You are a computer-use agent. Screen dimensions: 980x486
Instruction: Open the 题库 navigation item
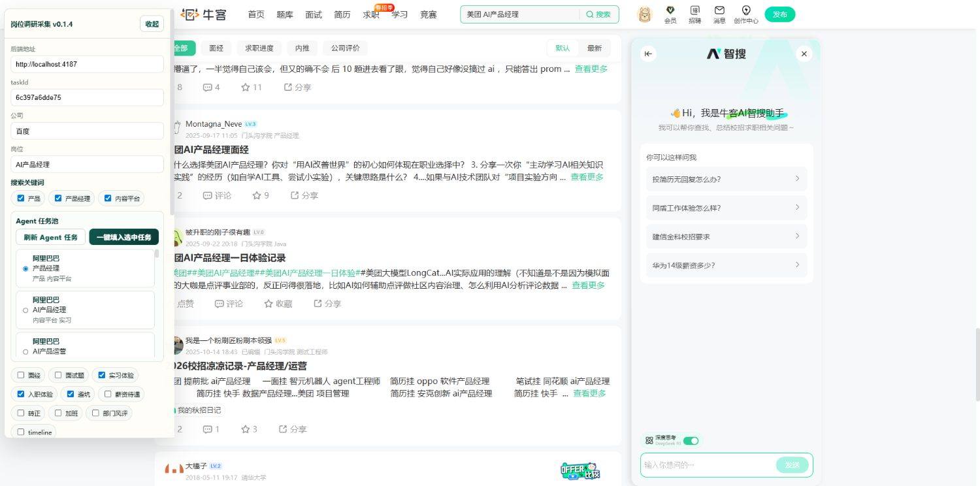[x=285, y=14]
